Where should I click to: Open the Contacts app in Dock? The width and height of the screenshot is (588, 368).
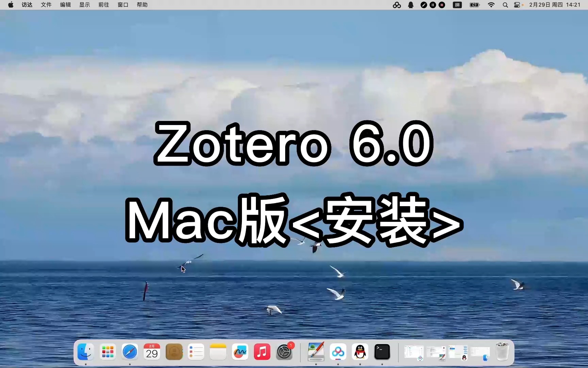click(174, 352)
